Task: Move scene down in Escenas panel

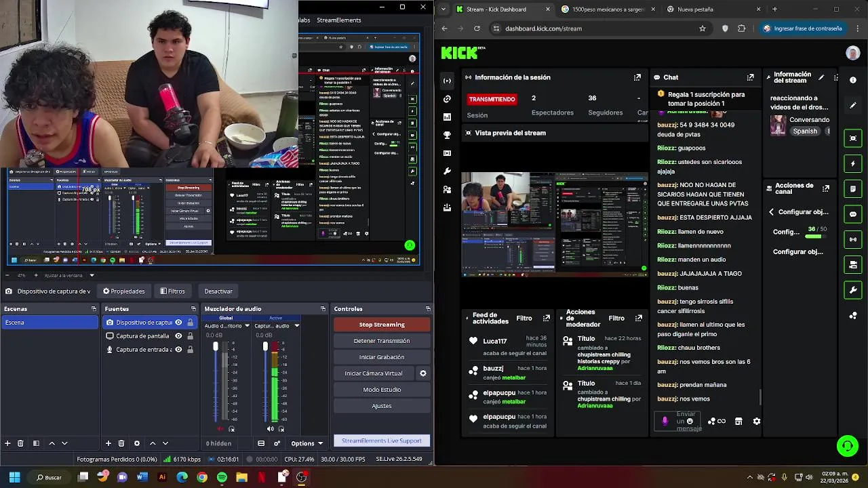Action: [x=64, y=443]
